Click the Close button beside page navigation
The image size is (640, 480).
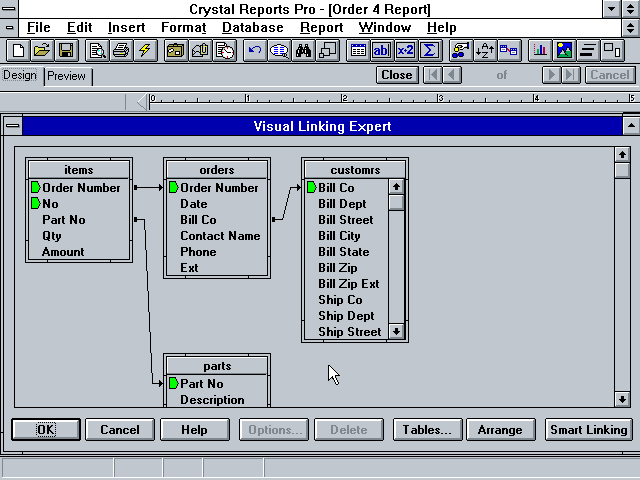(x=397, y=75)
